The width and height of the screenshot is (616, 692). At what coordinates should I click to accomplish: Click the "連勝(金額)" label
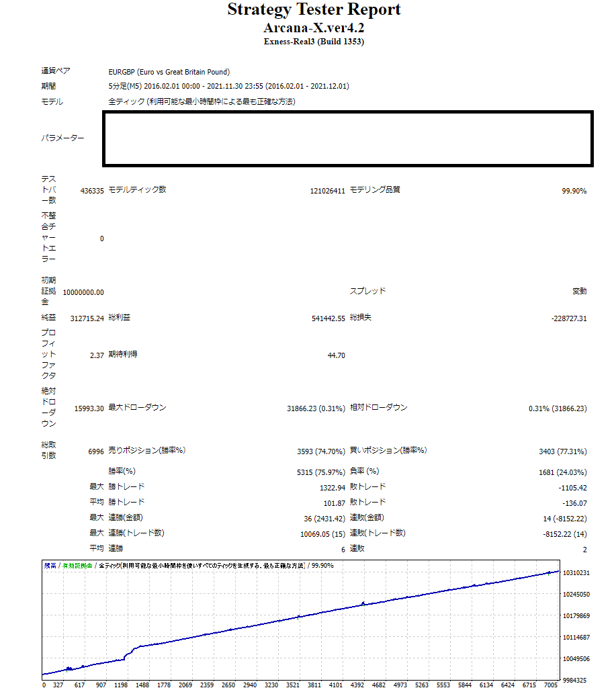coord(126,517)
